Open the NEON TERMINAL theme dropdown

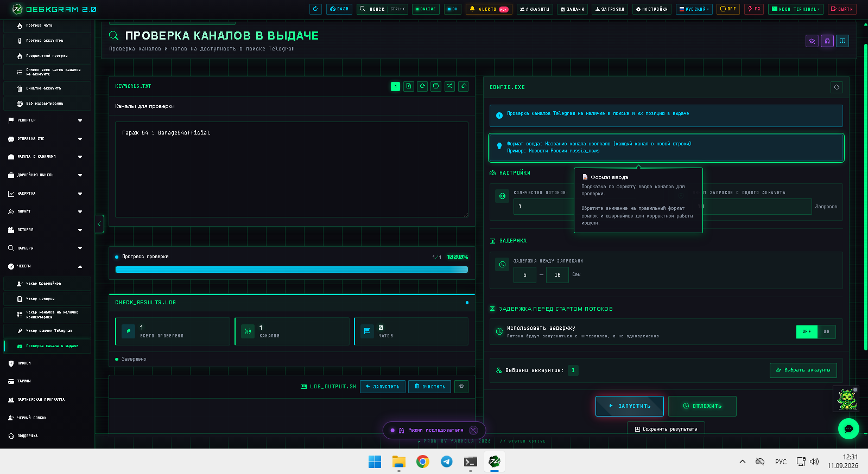pos(796,9)
